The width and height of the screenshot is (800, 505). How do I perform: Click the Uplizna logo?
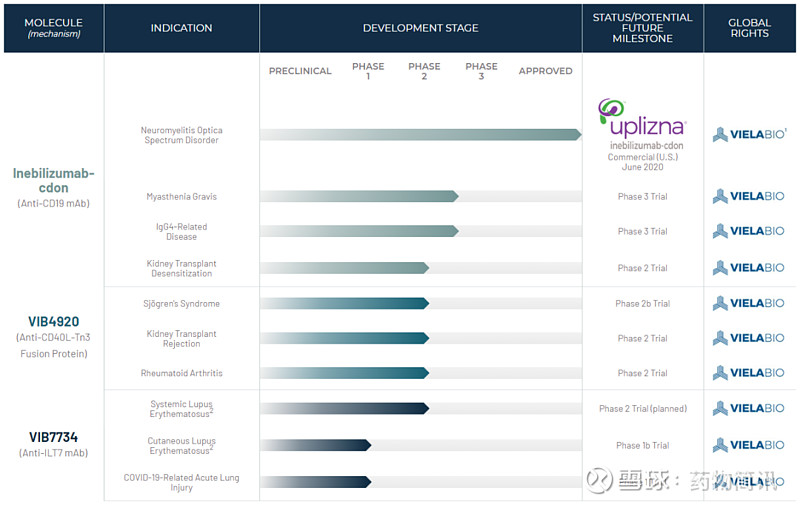point(642,118)
